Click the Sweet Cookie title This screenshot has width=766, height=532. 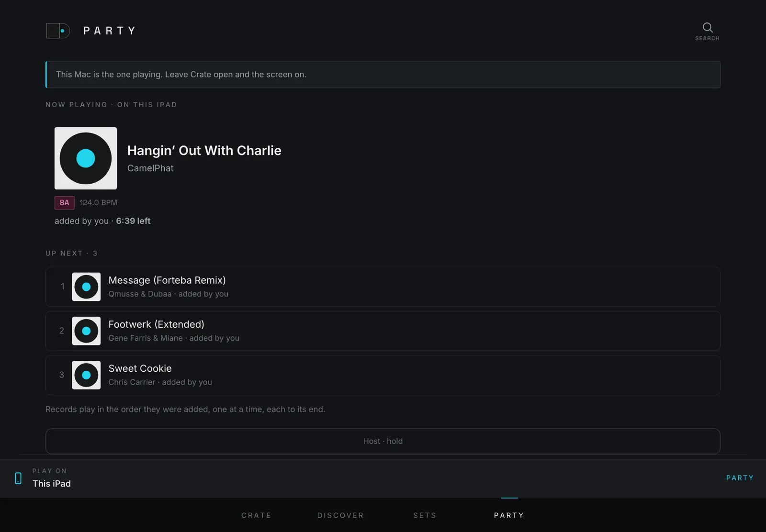(x=140, y=368)
